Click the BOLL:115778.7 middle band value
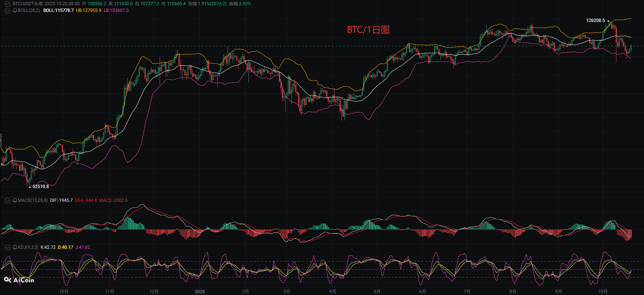The width and height of the screenshot is (644, 295). point(58,10)
